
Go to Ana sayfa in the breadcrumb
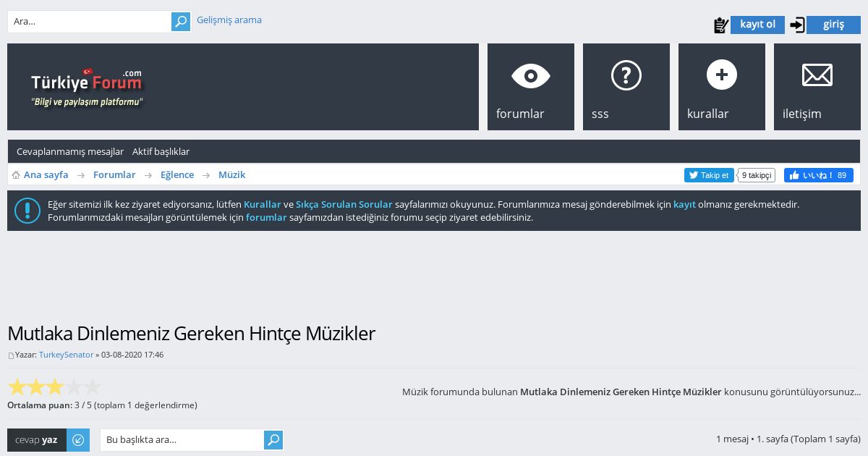[x=46, y=174]
